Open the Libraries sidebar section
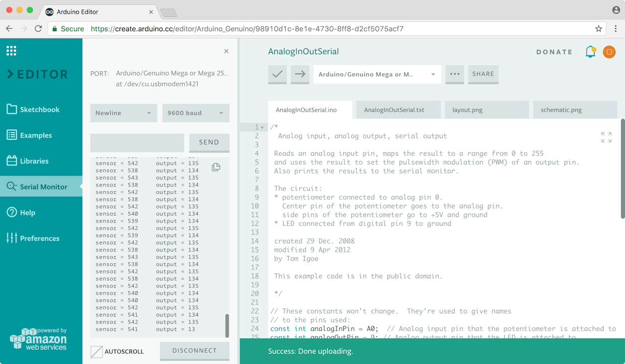Image resolution: width=625 pixels, height=364 pixels. tap(34, 161)
